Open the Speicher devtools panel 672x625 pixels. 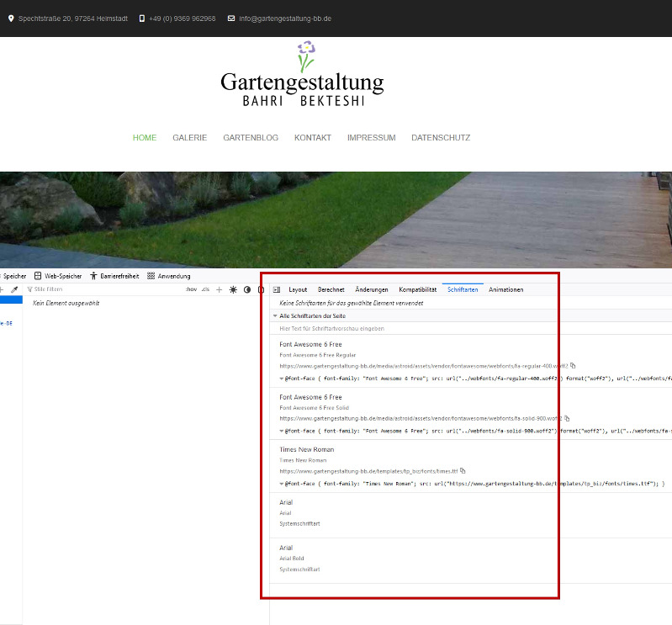(x=13, y=276)
